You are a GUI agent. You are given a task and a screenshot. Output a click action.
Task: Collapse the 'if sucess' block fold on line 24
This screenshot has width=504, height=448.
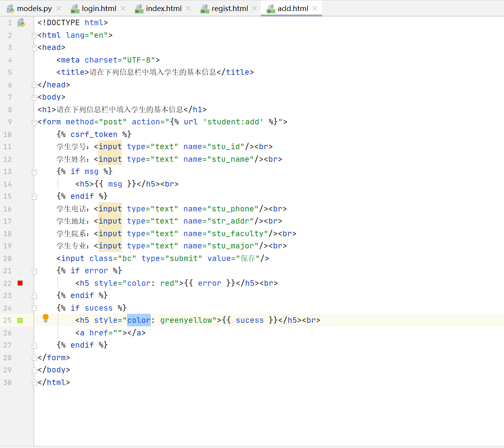coord(34,308)
